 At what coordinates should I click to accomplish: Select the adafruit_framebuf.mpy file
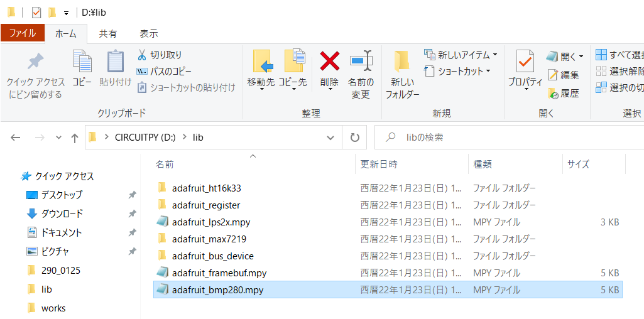click(220, 273)
